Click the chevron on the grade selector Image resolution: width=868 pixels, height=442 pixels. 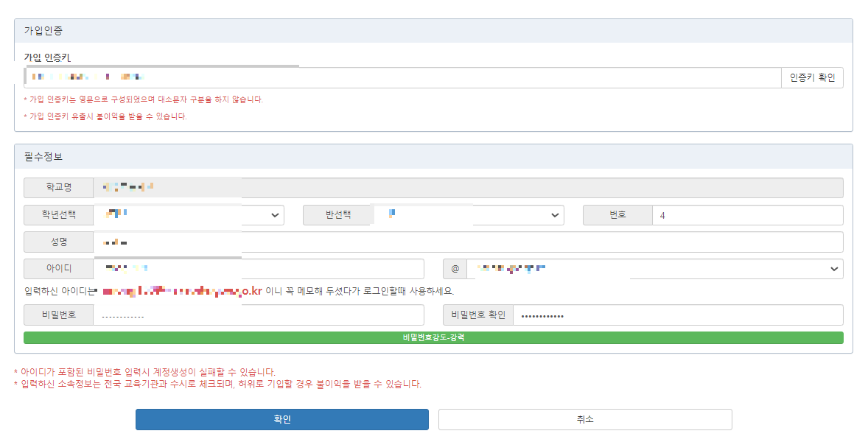tap(276, 214)
